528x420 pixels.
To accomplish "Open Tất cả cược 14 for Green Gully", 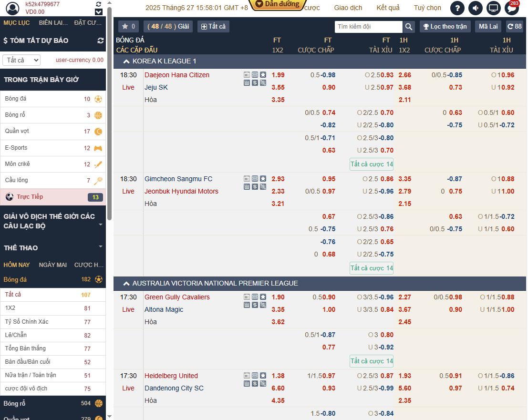I will click(x=372, y=361).
